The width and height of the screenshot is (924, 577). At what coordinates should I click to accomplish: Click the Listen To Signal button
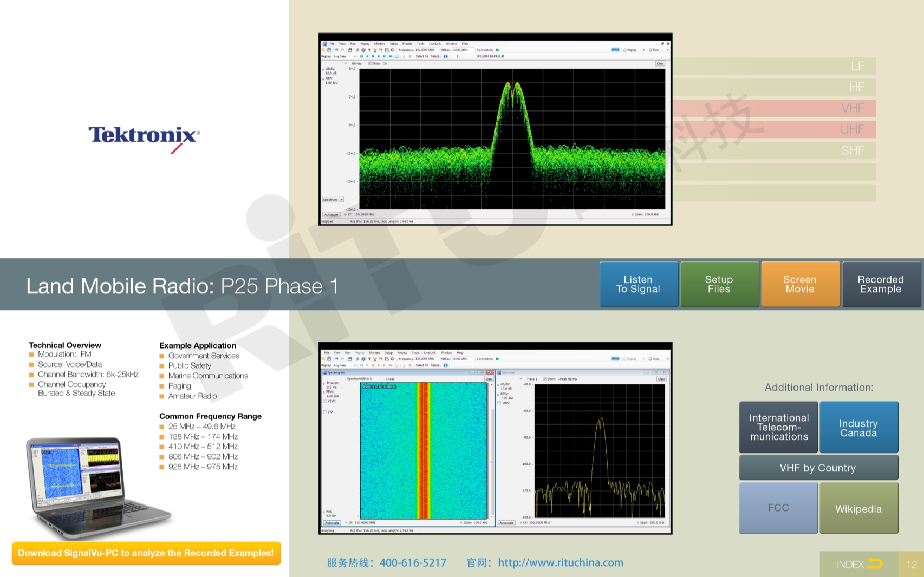click(639, 284)
